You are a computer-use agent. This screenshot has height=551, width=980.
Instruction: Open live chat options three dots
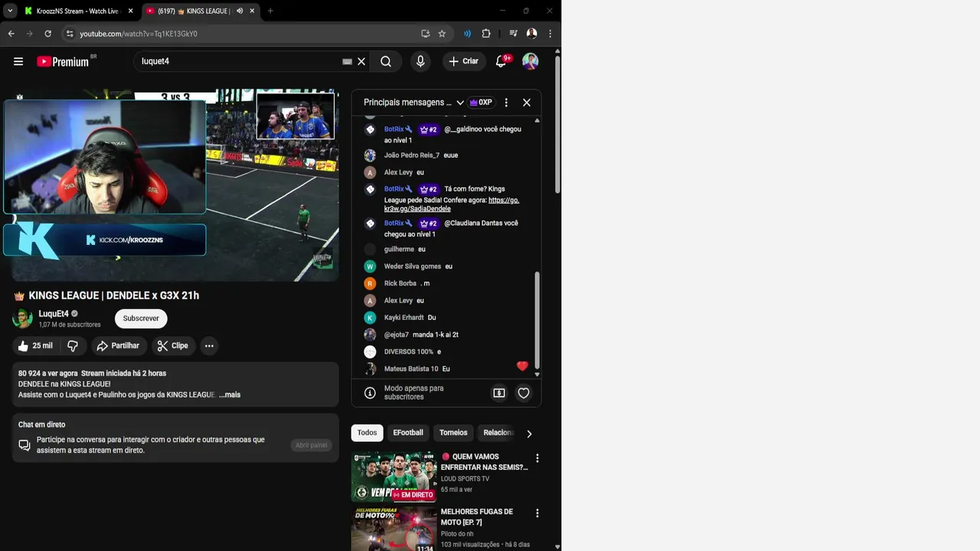point(506,103)
